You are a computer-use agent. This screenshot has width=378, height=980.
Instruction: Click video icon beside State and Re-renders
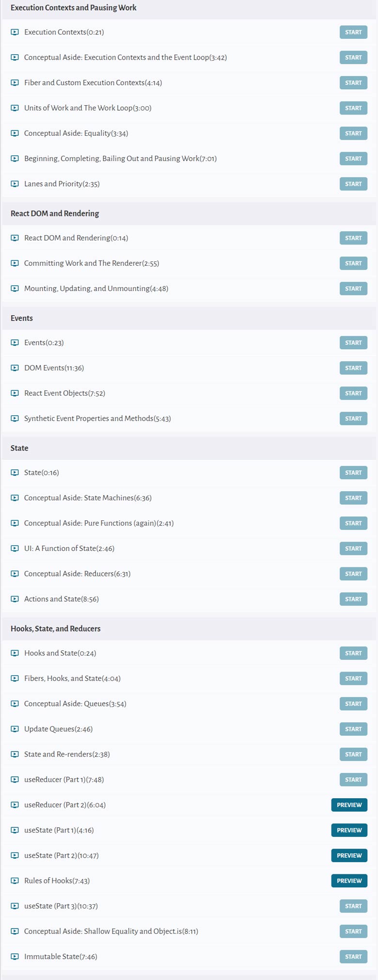click(x=15, y=754)
